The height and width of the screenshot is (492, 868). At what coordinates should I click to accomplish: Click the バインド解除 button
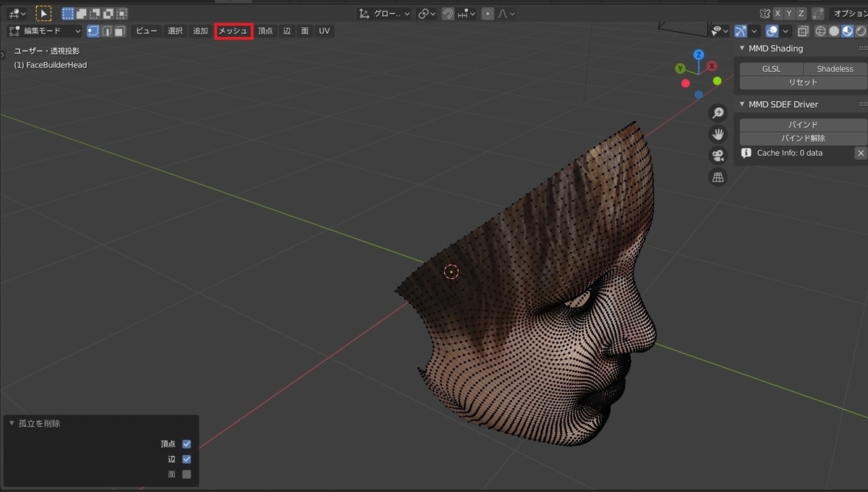coord(802,138)
